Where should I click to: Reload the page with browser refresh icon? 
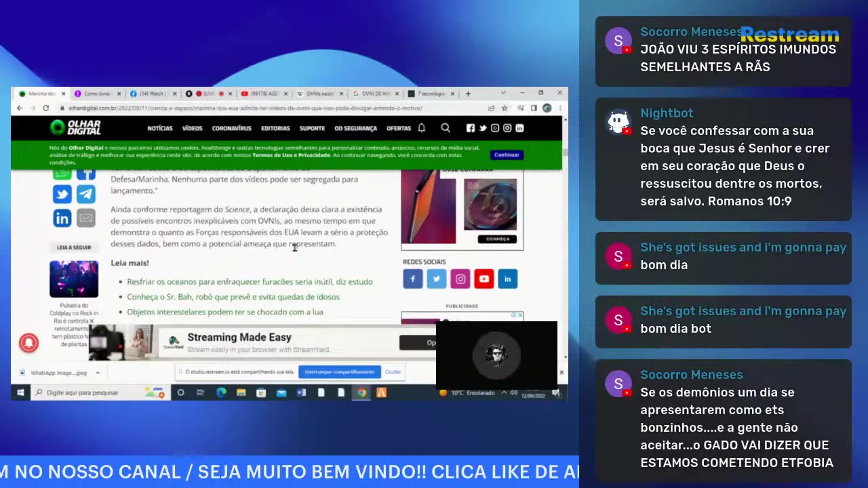(x=46, y=108)
